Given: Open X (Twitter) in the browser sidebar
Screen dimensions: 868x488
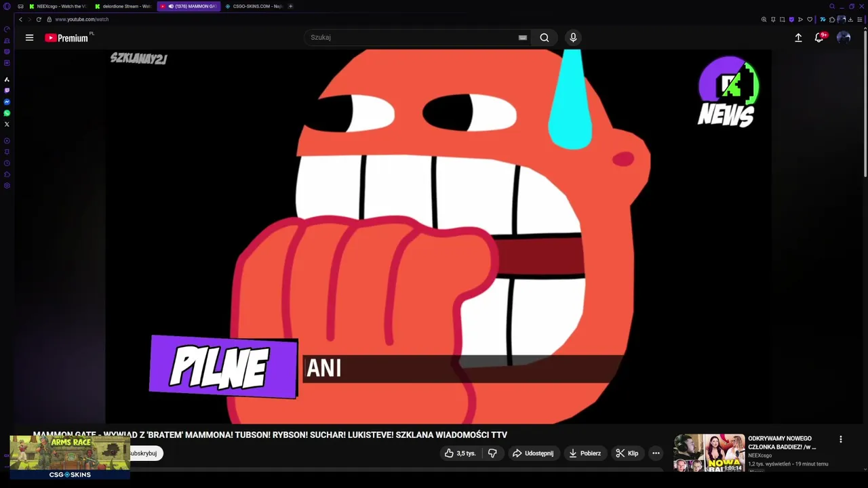Looking at the screenshot, I should (x=7, y=124).
